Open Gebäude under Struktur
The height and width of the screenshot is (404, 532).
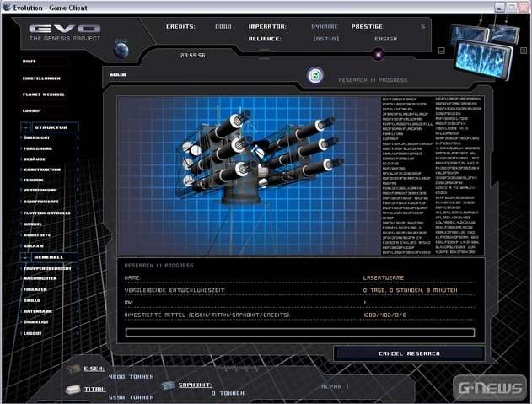point(35,159)
